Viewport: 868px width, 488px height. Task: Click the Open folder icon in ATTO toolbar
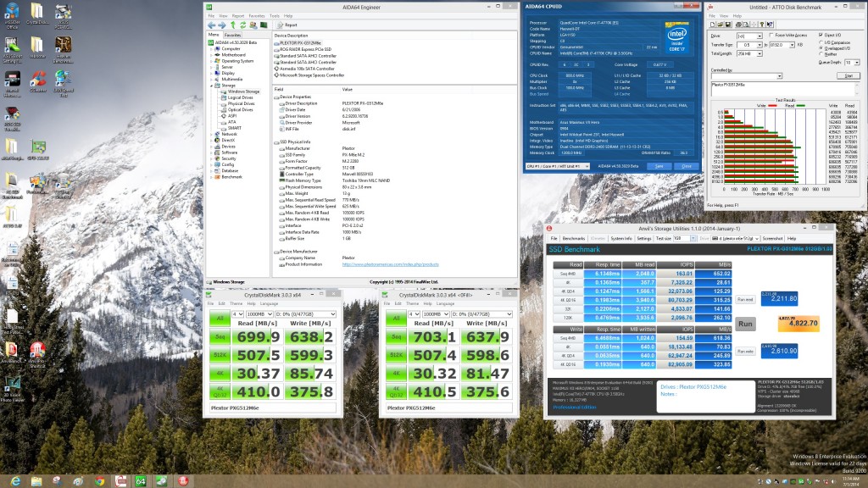pos(721,25)
